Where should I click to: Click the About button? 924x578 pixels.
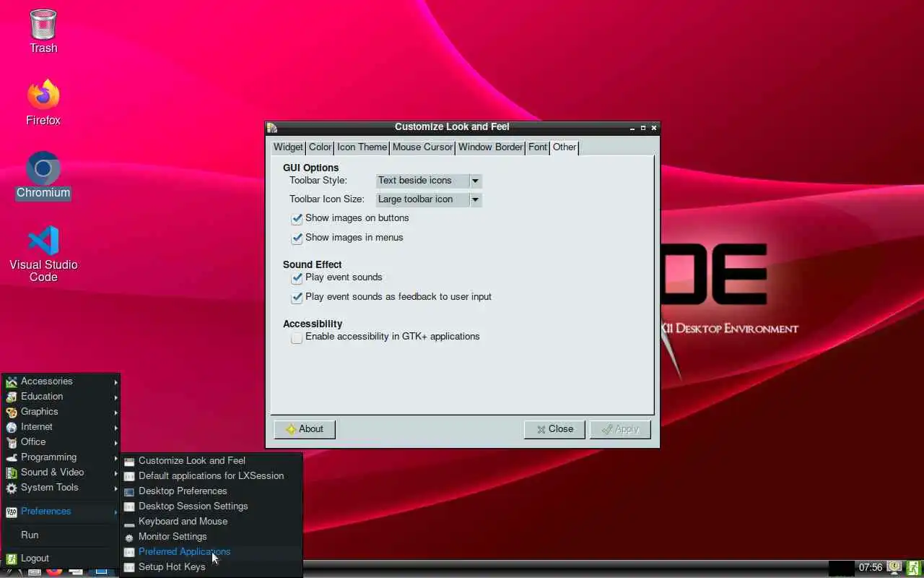pos(305,429)
